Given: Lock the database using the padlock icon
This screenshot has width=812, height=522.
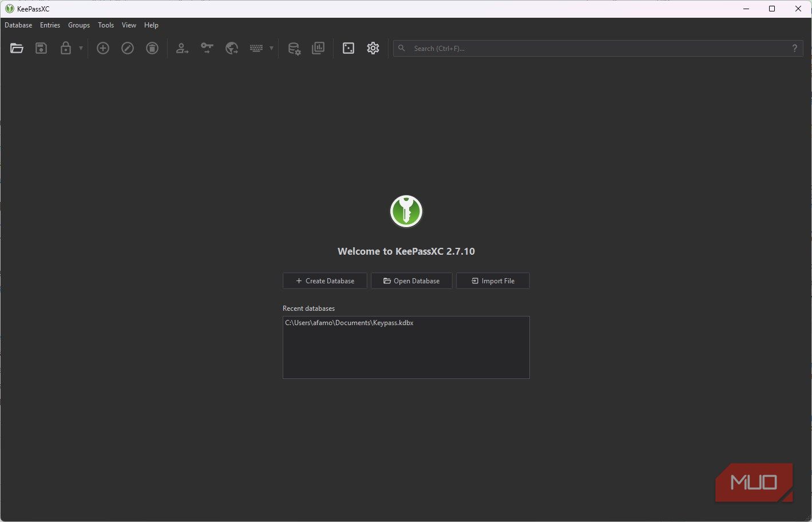Looking at the screenshot, I should pyautogui.click(x=66, y=49).
